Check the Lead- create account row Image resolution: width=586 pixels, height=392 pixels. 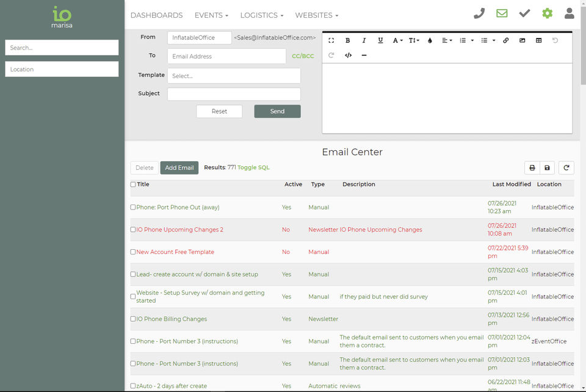(x=133, y=274)
